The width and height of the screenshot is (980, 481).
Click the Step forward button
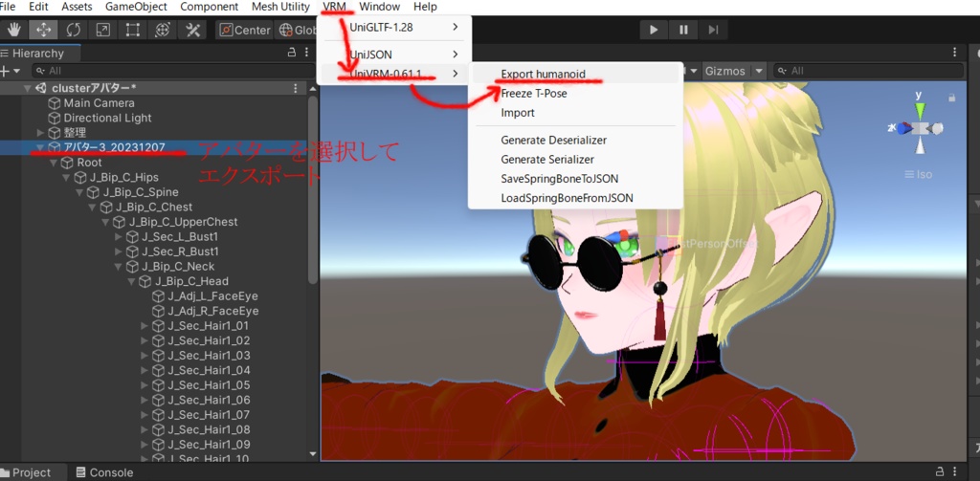click(x=713, y=30)
